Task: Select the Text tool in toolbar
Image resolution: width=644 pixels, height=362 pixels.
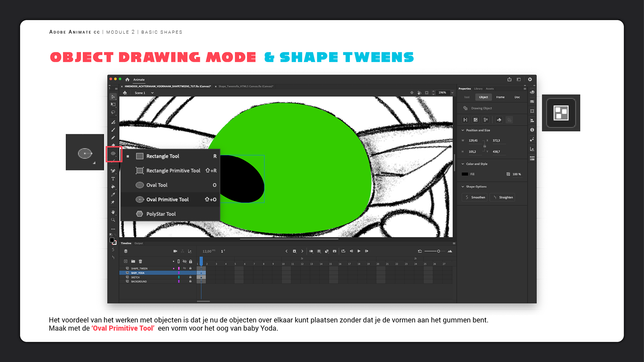Action: point(113,179)
